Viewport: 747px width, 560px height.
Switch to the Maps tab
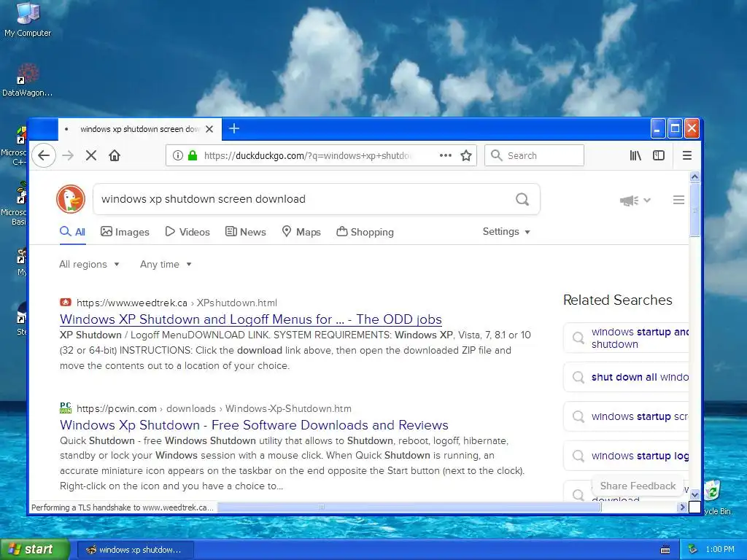pyautogui.click(x=301, y=232)
